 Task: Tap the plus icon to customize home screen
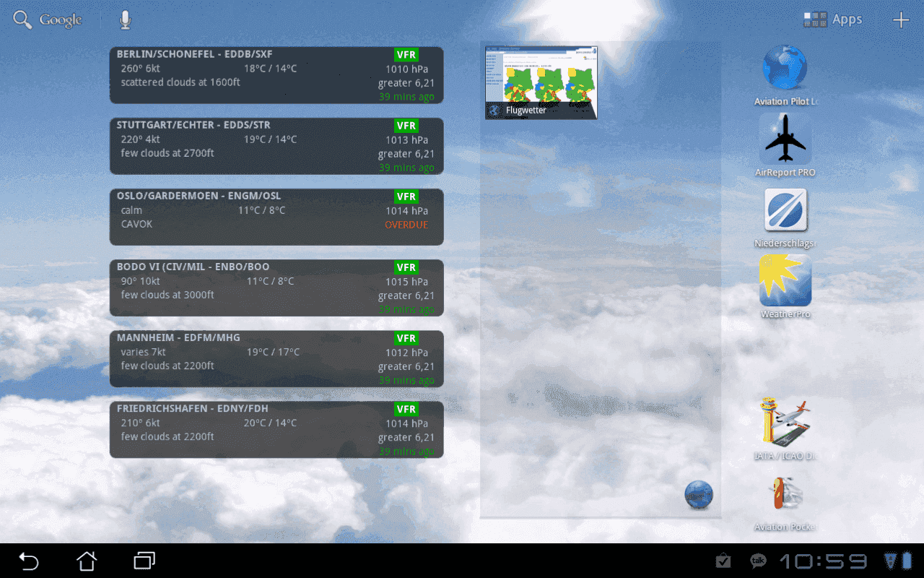click(901, 20)
